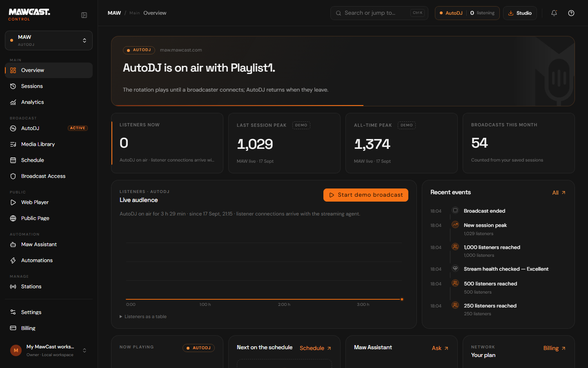Open Schedule link in Next on the schedule

point(315,348)
